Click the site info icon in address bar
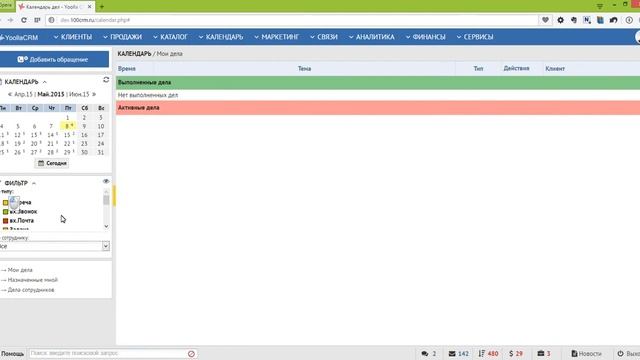Viewport: 640px width, 360px height. point(51,20)
